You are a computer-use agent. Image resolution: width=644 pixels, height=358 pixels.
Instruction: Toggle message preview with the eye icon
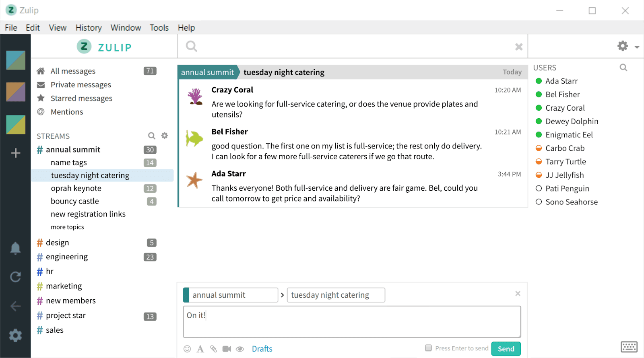pos(240,349)
